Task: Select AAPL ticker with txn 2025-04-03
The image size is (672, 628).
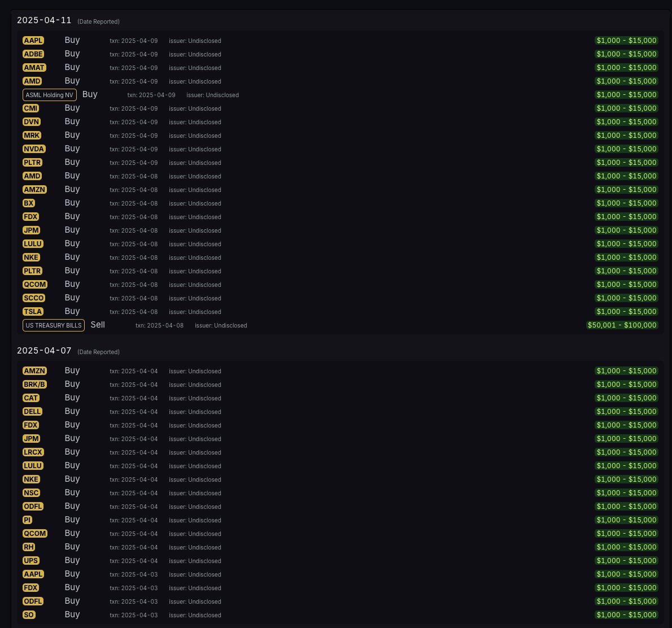Action: (x=33, y=574)
